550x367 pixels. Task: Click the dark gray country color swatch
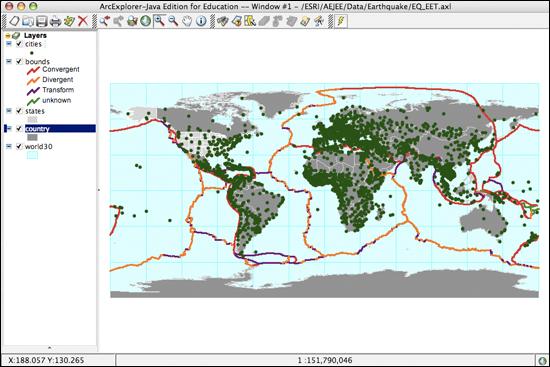click(32, 138)
